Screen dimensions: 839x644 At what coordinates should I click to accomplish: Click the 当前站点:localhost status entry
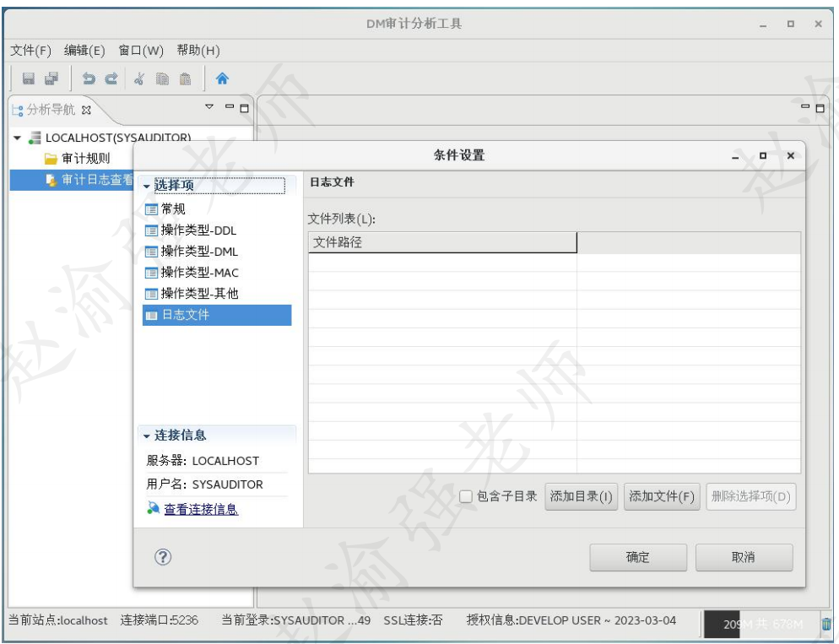[57, 620]
